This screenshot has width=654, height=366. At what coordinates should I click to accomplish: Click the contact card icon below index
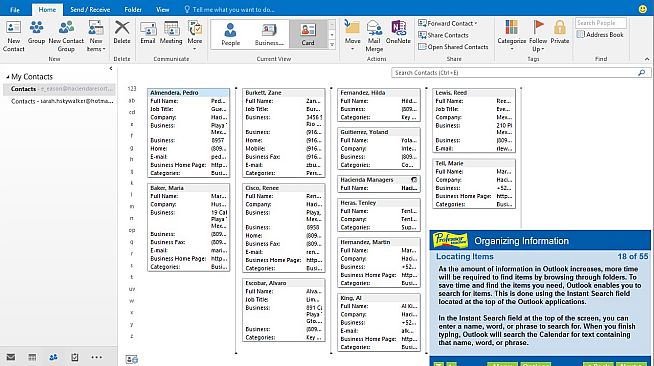coord(131,359)
